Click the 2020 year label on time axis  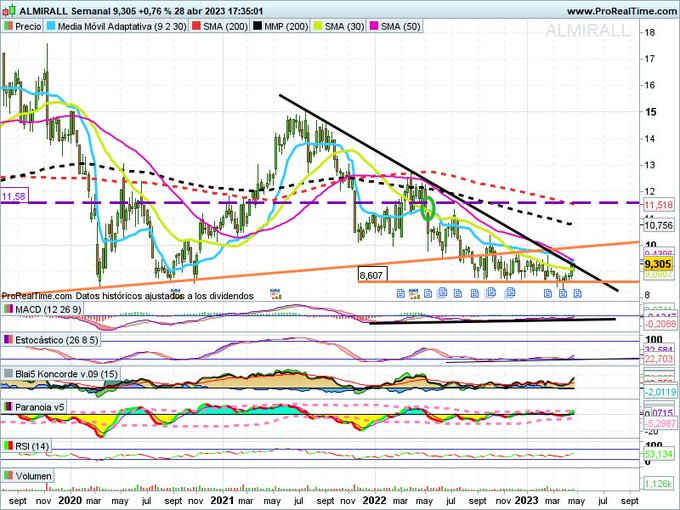(x=70, y=500)
